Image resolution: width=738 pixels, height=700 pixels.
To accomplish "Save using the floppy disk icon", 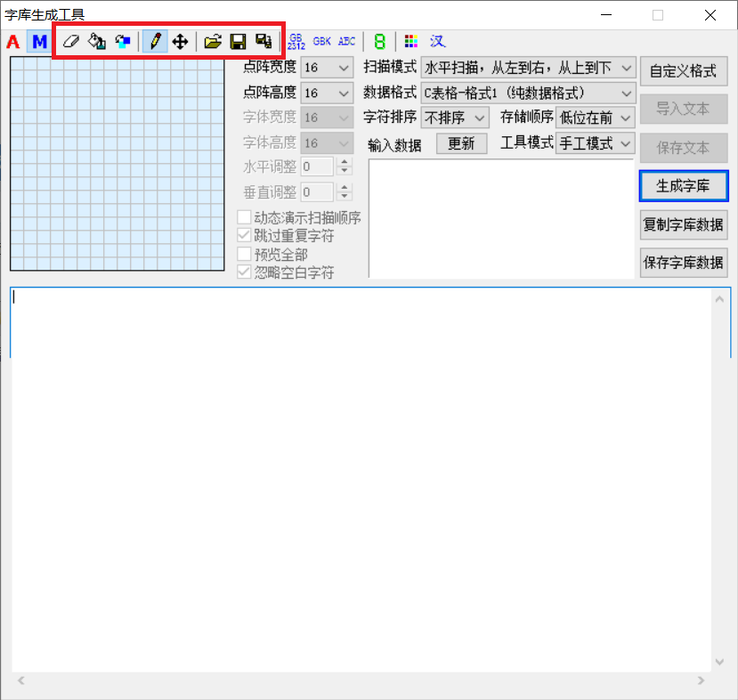I will [239, 42].
